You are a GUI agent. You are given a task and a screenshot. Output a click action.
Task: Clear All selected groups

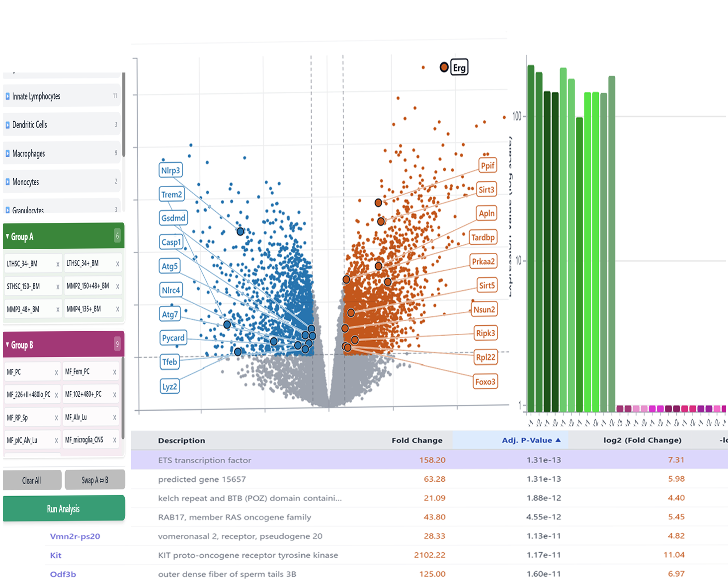pos(32,480)
